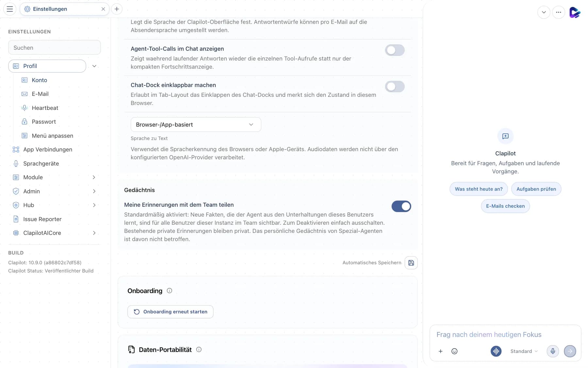Expand the Admin section

click(94, 191)
